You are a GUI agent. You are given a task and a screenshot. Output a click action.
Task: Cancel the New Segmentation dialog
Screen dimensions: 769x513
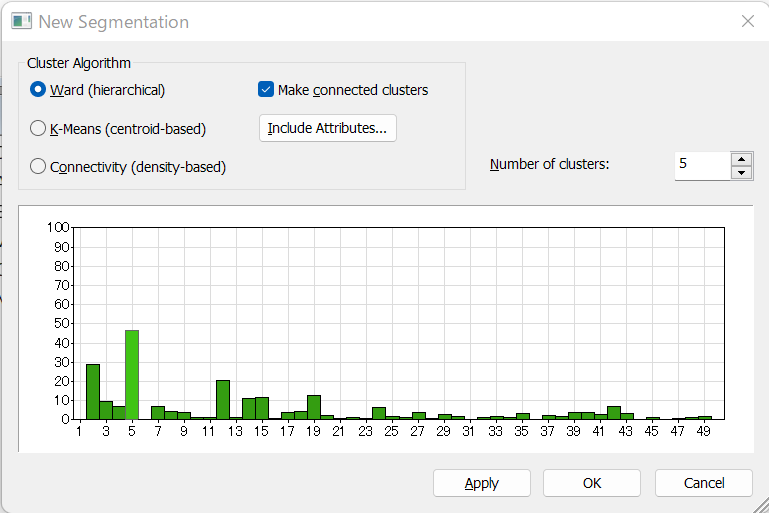pyautogui.click(x=704, y=483)
